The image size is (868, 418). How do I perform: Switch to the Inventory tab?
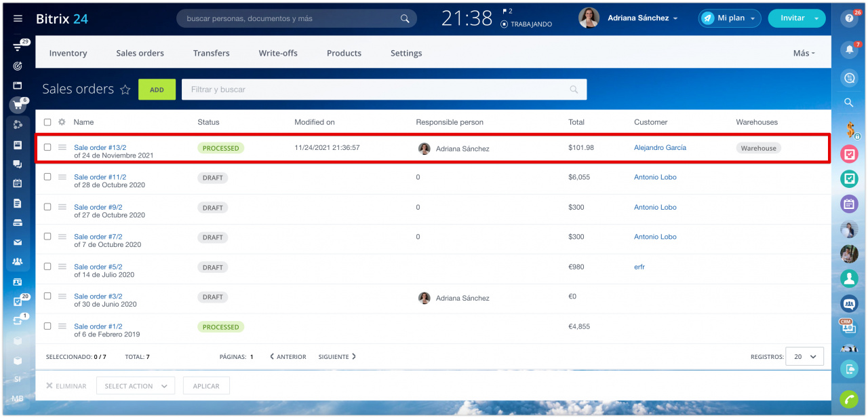click(x=68, y=53)
